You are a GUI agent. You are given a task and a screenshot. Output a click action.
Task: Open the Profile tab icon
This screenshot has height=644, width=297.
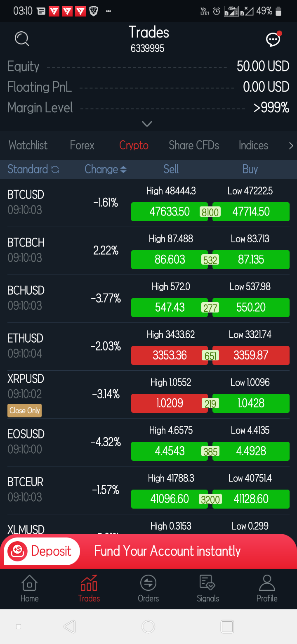point(267,583)
